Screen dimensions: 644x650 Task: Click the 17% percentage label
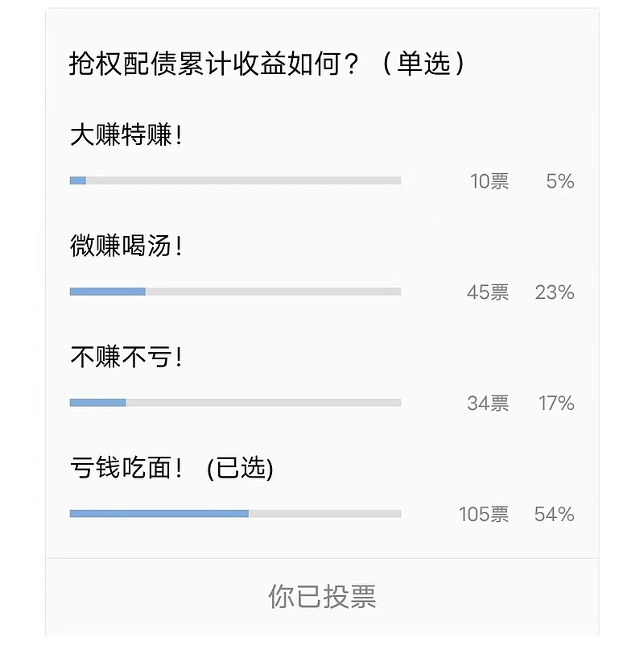(556, 404)
